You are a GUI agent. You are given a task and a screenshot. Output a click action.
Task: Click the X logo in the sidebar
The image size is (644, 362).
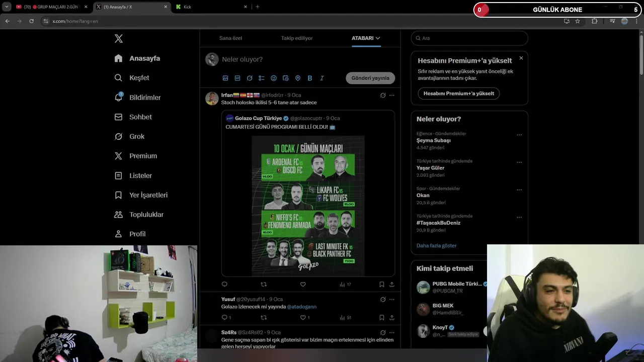[x=119, y=39]
